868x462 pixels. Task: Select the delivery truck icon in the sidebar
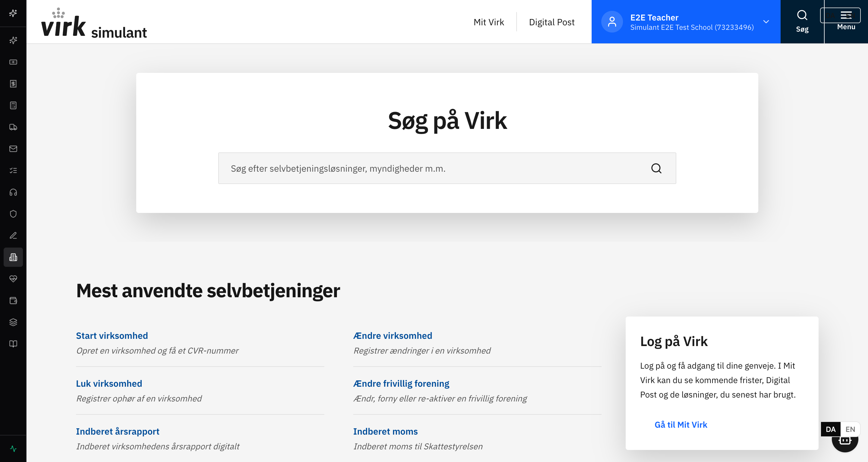click(x=13, y=127)
